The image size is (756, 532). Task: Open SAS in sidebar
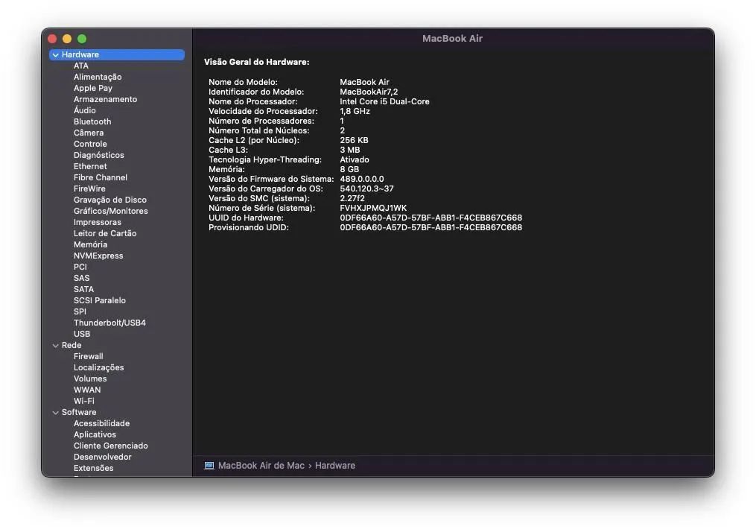click(81, 278)
